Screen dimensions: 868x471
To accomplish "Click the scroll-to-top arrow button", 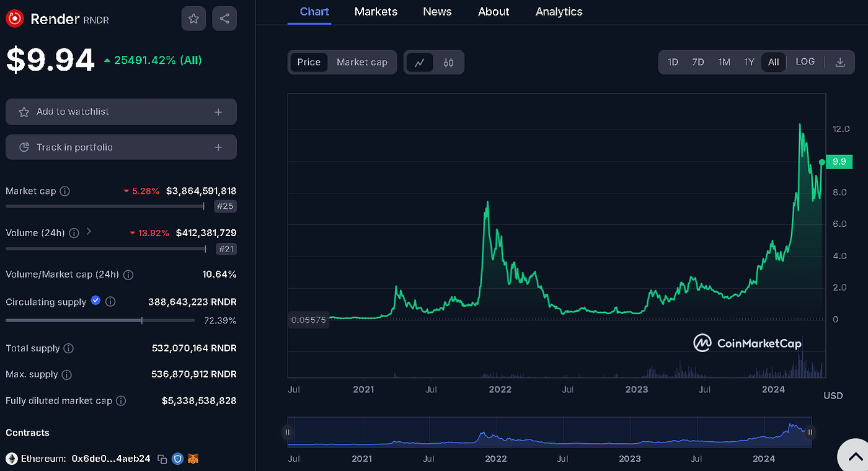I will 854,456.
